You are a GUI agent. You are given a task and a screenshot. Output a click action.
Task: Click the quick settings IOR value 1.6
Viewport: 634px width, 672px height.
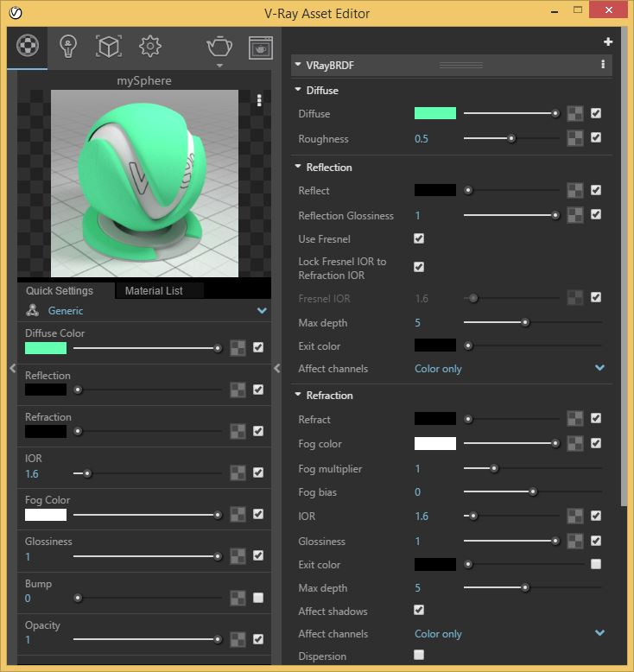32,474
